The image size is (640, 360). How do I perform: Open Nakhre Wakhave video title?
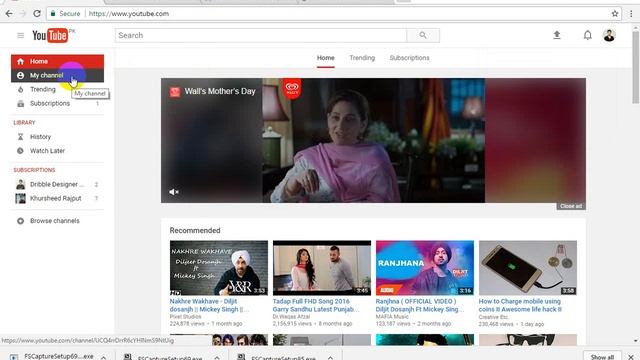point(209,305)
